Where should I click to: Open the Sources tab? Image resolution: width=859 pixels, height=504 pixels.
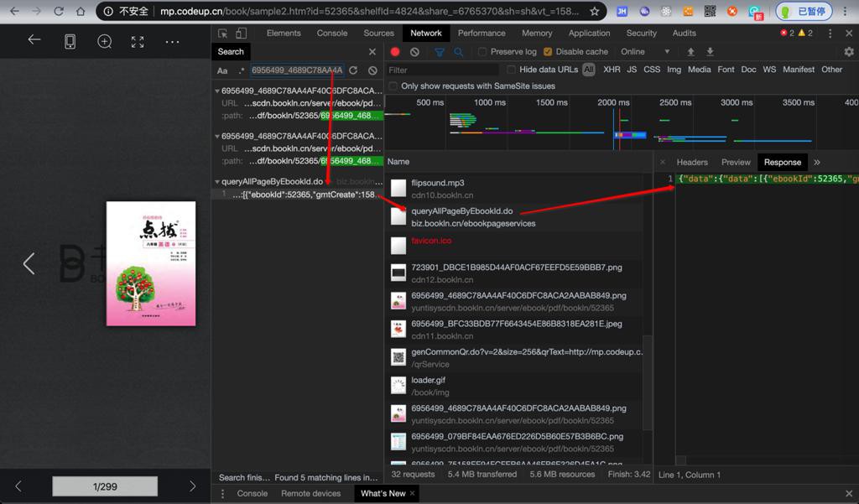pos(378,34)
